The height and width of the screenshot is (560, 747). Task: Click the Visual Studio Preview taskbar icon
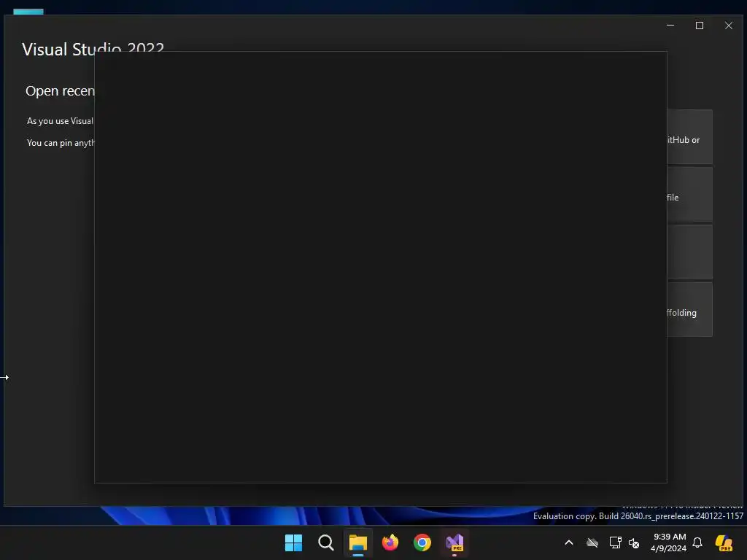pyautogui.click(x=454, y=542)
